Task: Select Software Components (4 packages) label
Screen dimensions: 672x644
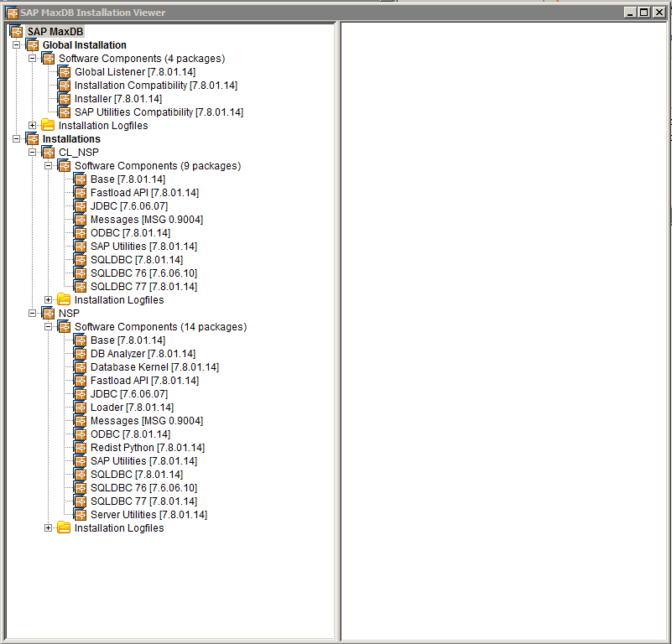Action: pyautogui.click(x=142, y=58)
